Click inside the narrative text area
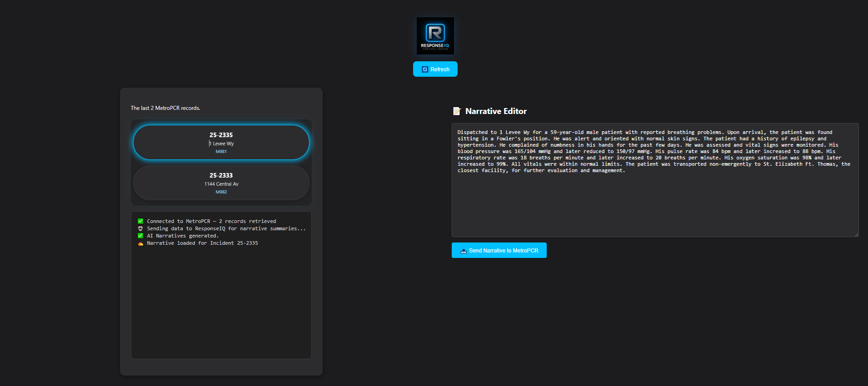868x386 pixels. [655, 180]
